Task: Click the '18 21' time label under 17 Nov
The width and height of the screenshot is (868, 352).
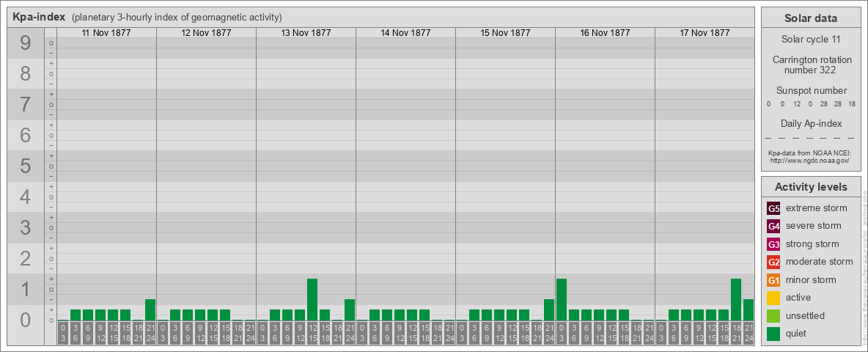Action: 736,333
